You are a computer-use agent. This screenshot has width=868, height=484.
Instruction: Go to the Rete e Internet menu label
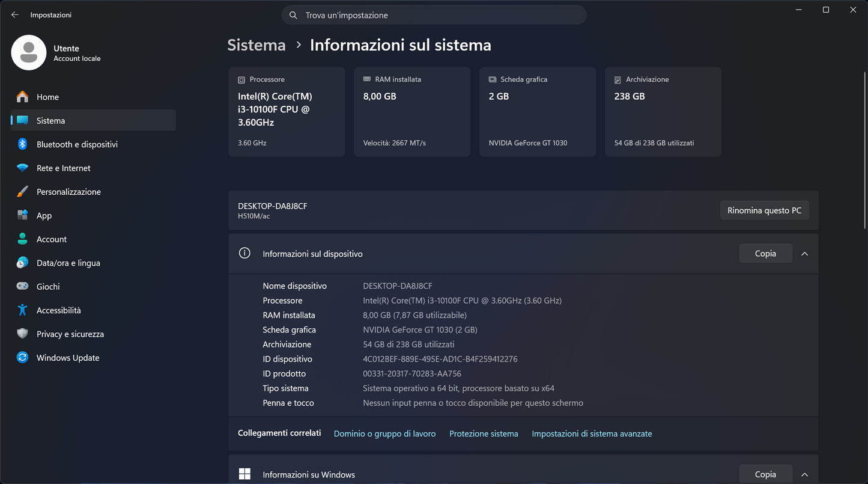coord(64,168)
